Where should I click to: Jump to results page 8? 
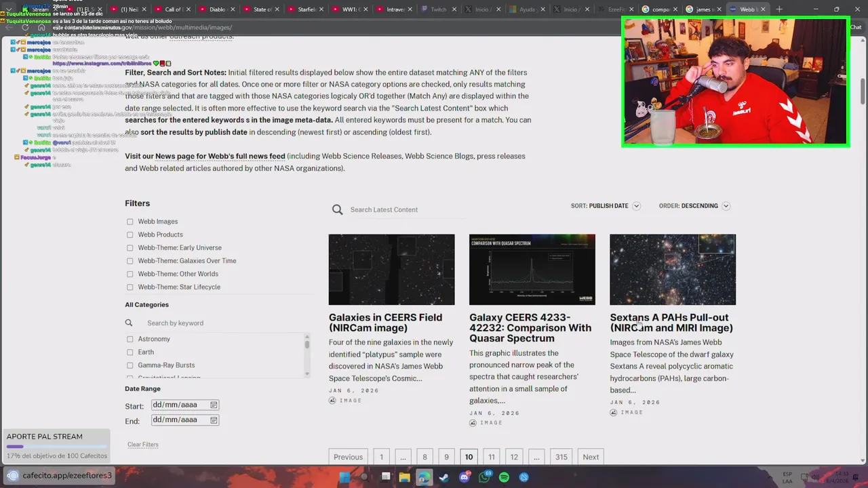click(x=425, y=457)
